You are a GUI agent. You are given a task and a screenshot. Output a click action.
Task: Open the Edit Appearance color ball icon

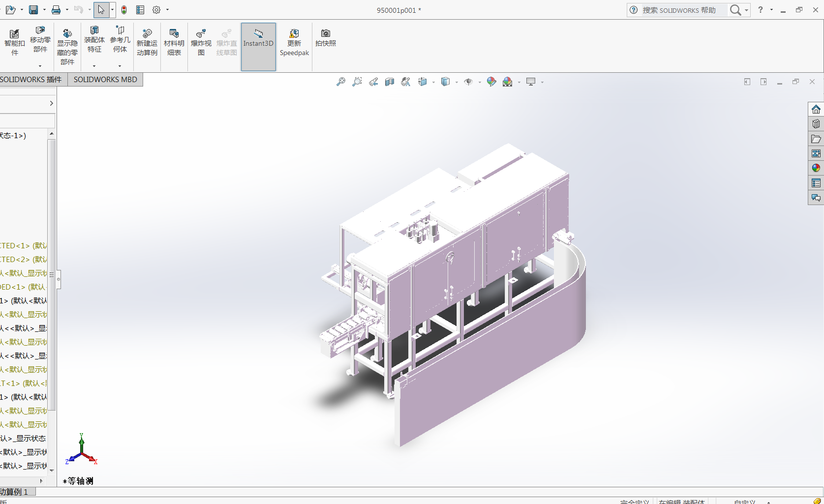click(x=491, y=82)
